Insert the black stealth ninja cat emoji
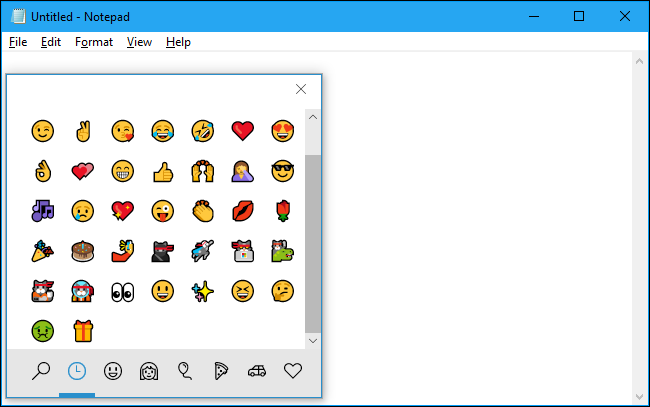Image resolution: width=650 pixels, height=407 pixels. 162,251
